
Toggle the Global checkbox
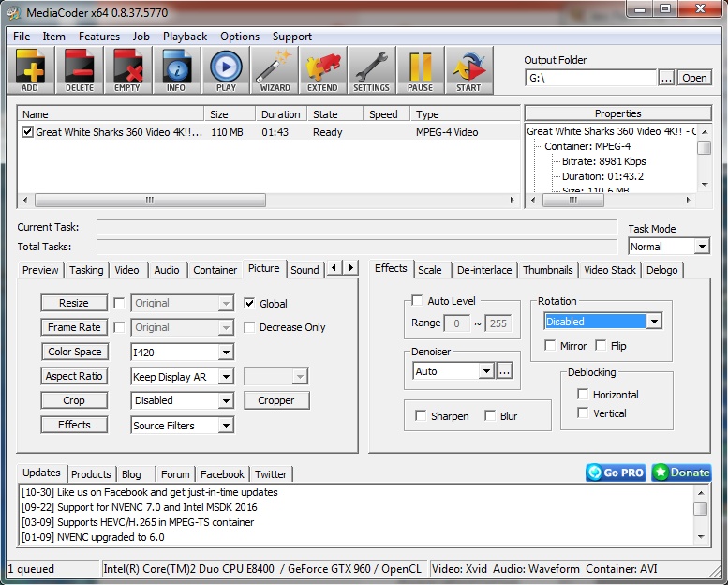tap(249, 304)
